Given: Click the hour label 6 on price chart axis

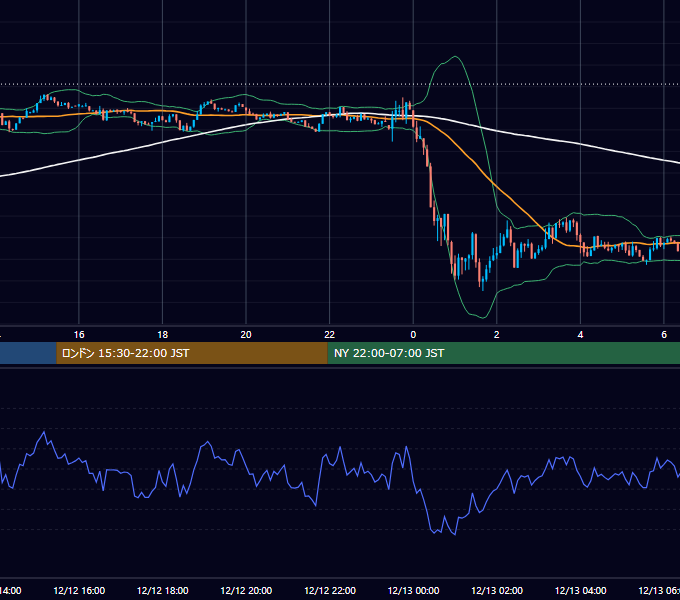Looking at the screenshot, I should pos(664,335).
